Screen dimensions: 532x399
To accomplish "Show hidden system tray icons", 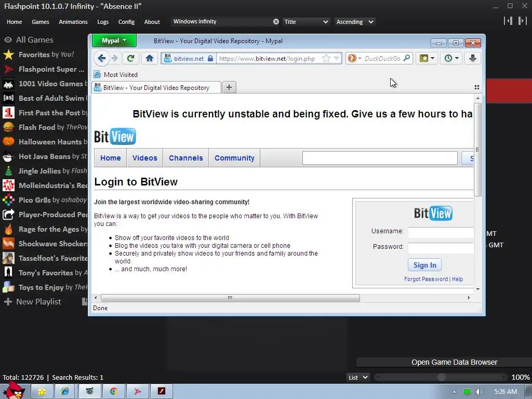I will (454, 392).
